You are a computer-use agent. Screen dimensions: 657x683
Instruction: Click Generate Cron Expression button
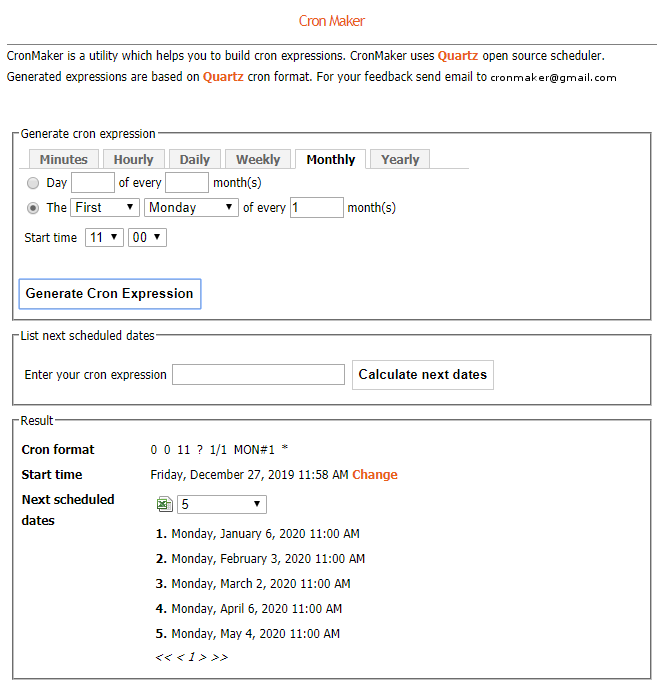pyautogui.click(x=110, y=294)
